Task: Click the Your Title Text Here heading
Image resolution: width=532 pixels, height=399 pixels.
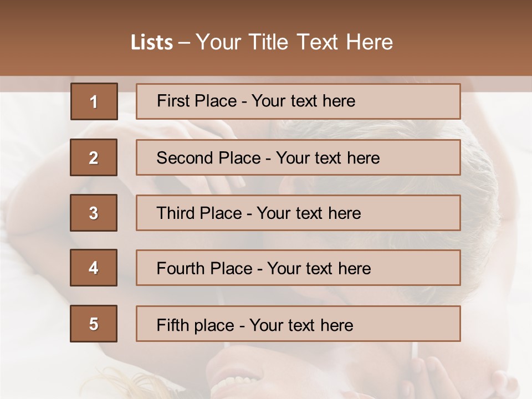Action: click(294, 43)
